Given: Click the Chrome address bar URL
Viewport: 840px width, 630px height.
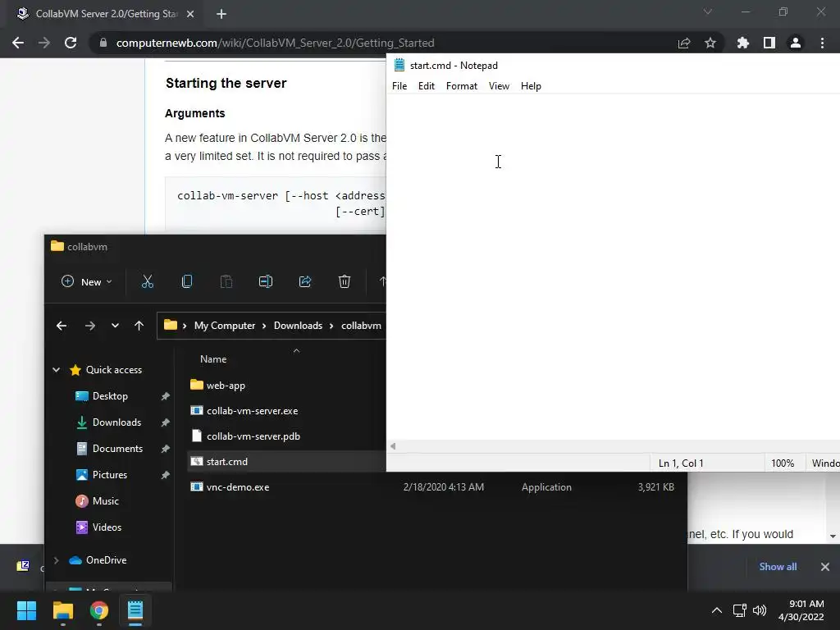Looking at the screenshot, I should (x=275, y=43).
